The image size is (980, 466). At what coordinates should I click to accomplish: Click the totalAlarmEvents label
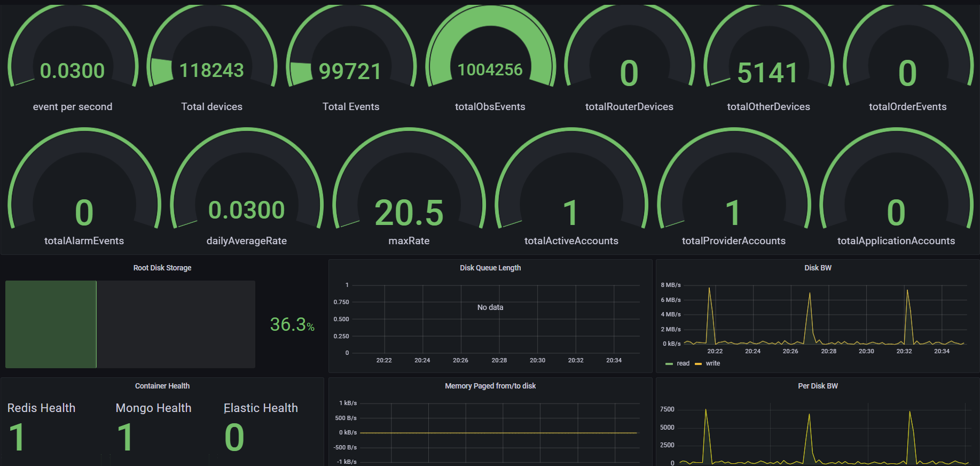tap(84, 241)
